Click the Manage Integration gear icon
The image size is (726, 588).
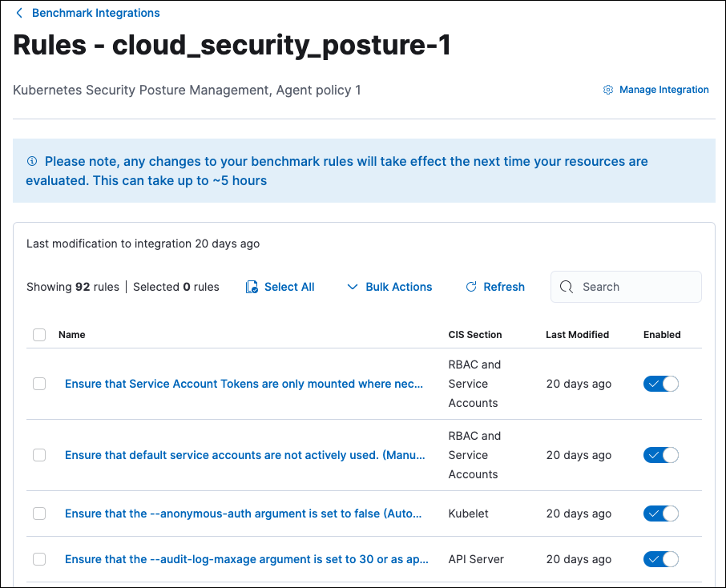[608, 90]
